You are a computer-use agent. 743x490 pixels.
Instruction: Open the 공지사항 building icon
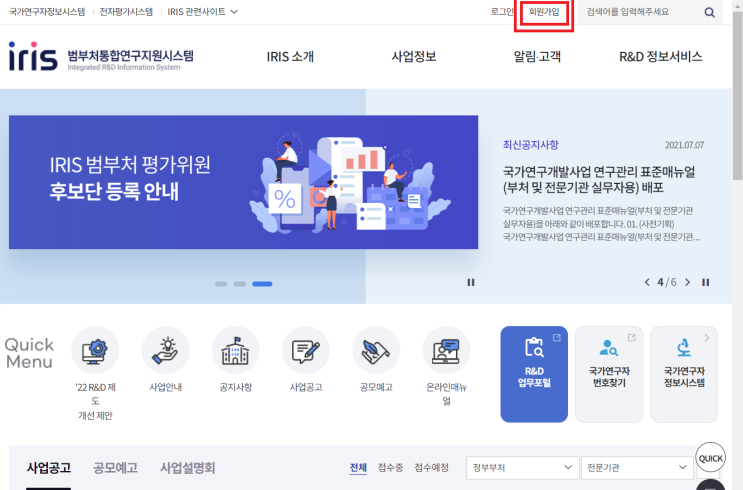pyautogui.click(x=236, y=350)
